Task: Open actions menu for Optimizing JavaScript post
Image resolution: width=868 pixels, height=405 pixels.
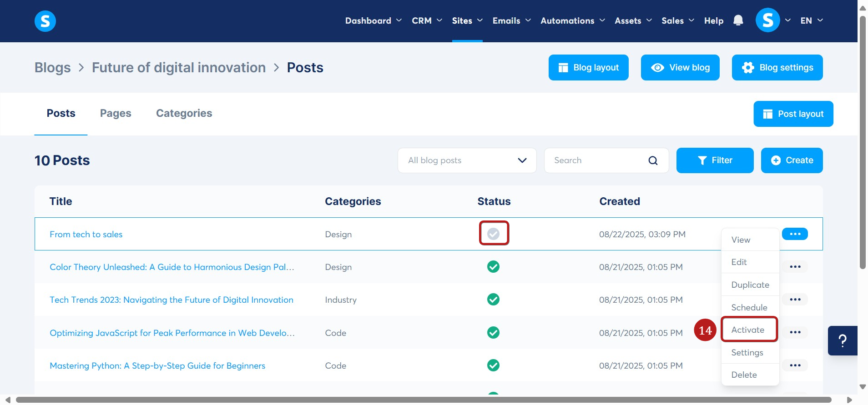Action: 795,332
